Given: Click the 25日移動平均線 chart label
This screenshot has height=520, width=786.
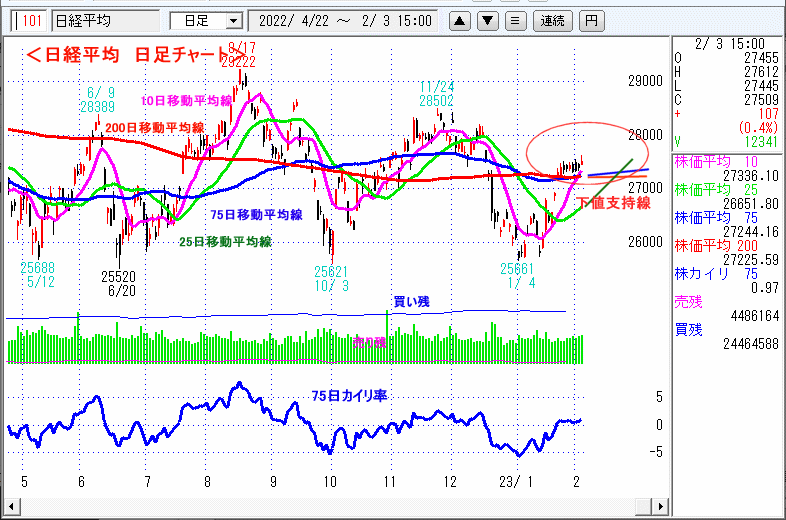Looking at the screenshot, I should pos(226,242).
